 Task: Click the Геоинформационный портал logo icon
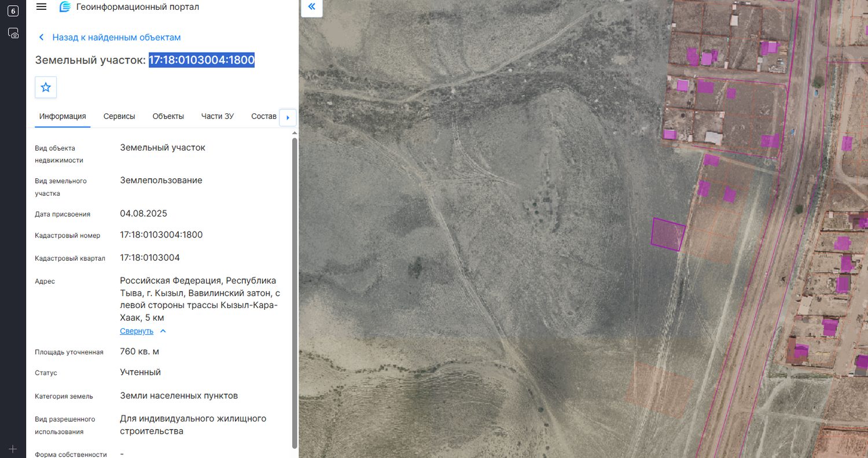coord(65,7)
